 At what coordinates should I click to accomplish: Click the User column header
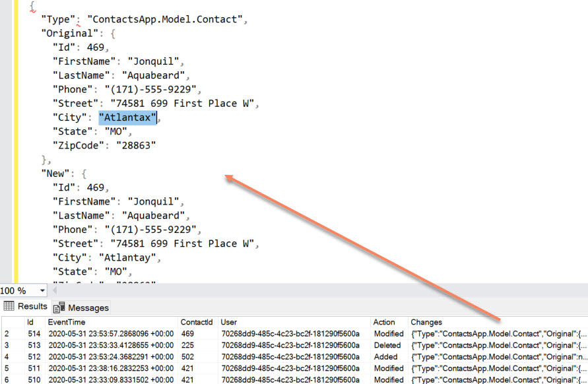tap(228, 322)
